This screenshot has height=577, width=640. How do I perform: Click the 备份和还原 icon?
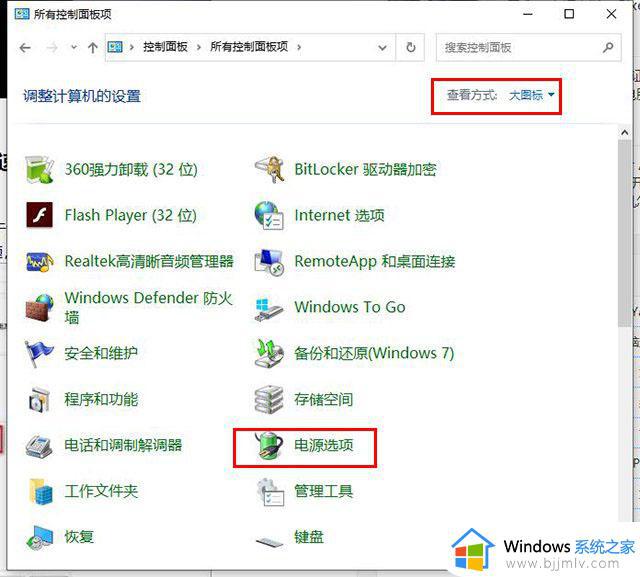coord(269,353)
